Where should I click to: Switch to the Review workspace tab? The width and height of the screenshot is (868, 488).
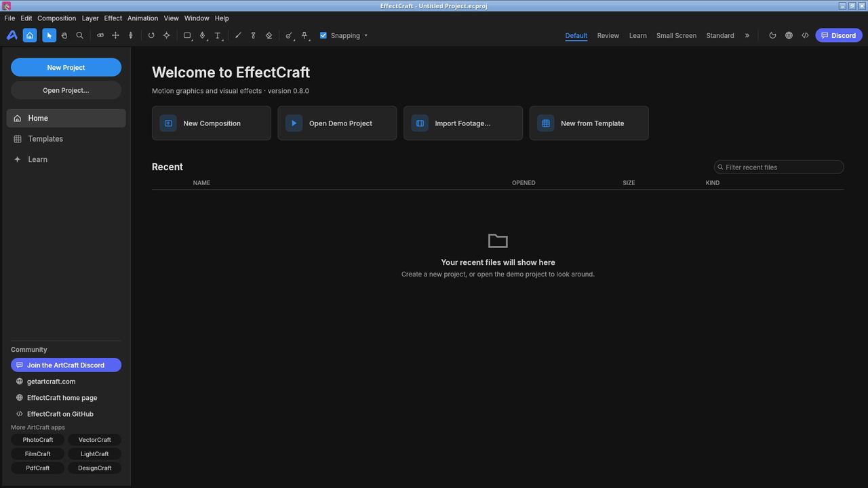click(x=608, y=35)
